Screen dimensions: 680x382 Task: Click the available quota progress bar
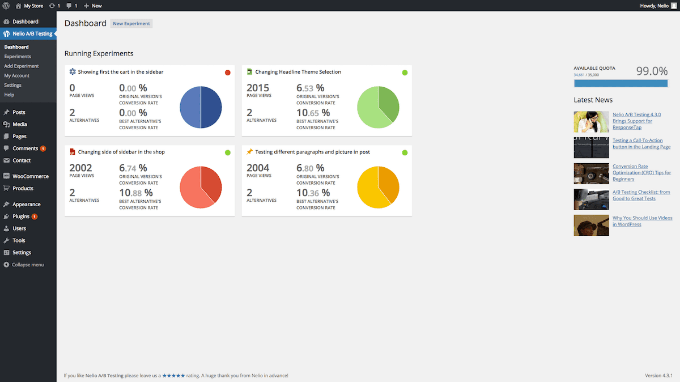621,83
